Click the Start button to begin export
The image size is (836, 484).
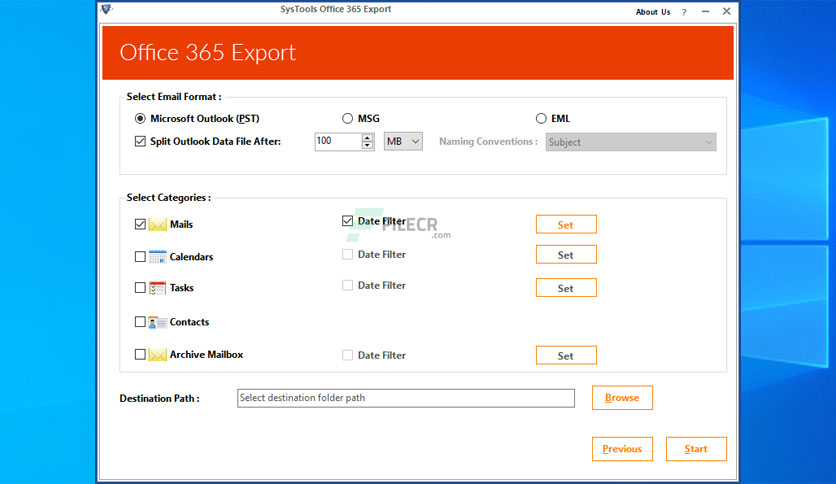pos(696,449)
